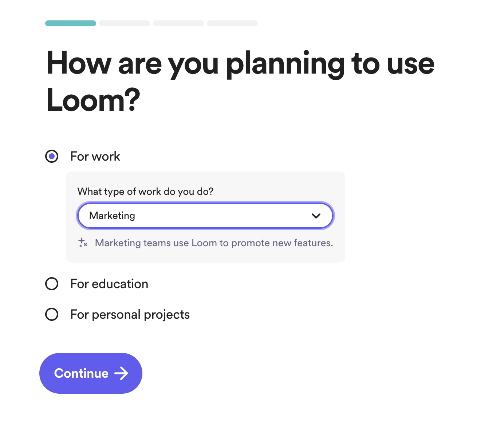Click the question label What type of work
Screen dimensions: 504x421
point(145,192)
